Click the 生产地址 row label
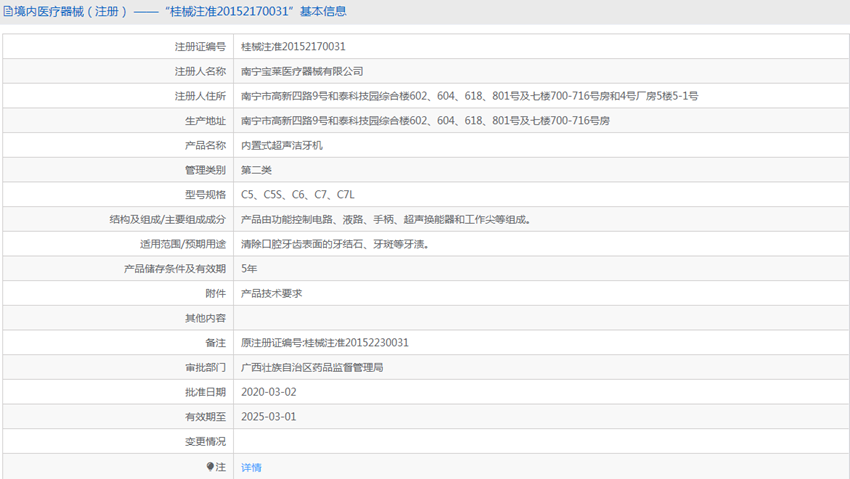The width and height of the screenshot is (850, 479). pos(205,121)
